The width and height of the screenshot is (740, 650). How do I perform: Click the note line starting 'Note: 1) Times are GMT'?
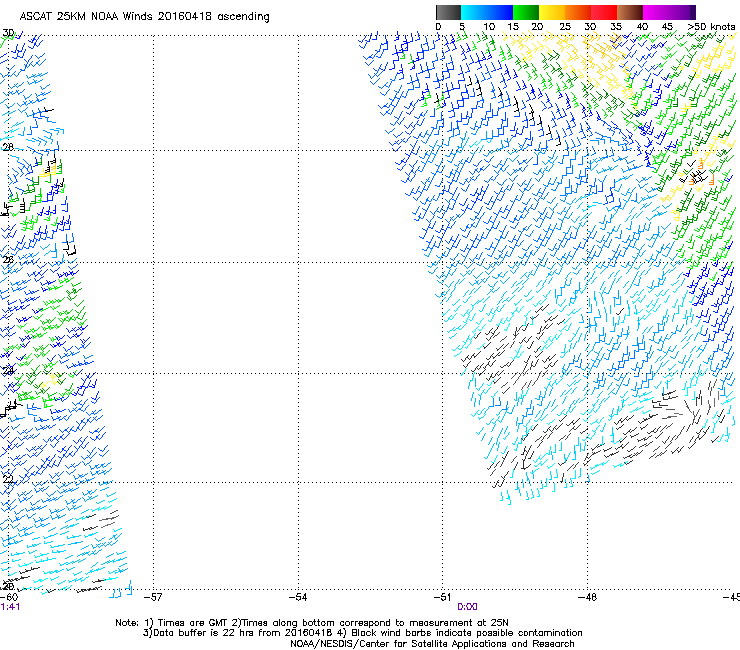[x=311, y=623]
